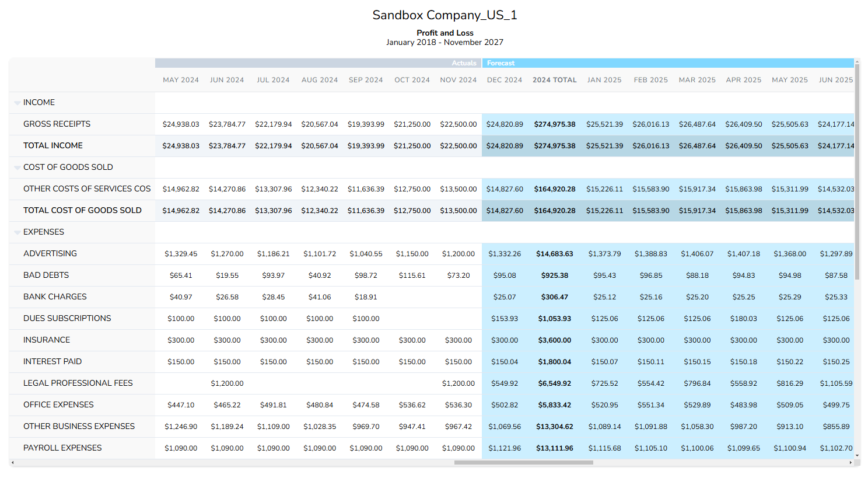Select the APR 2025 column header
Image resolution: width=868 pixels, height=478 pixels.
744,80
